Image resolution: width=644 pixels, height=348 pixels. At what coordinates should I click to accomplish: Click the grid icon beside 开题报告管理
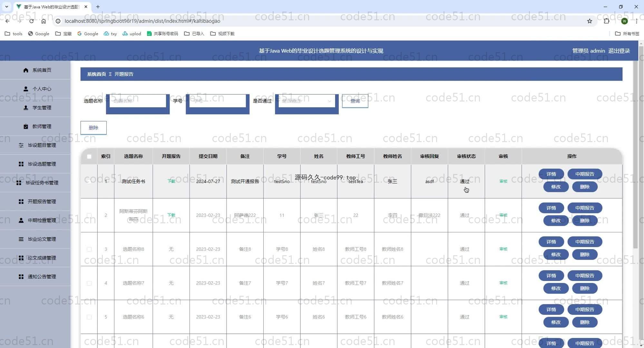tap(21, 201)
